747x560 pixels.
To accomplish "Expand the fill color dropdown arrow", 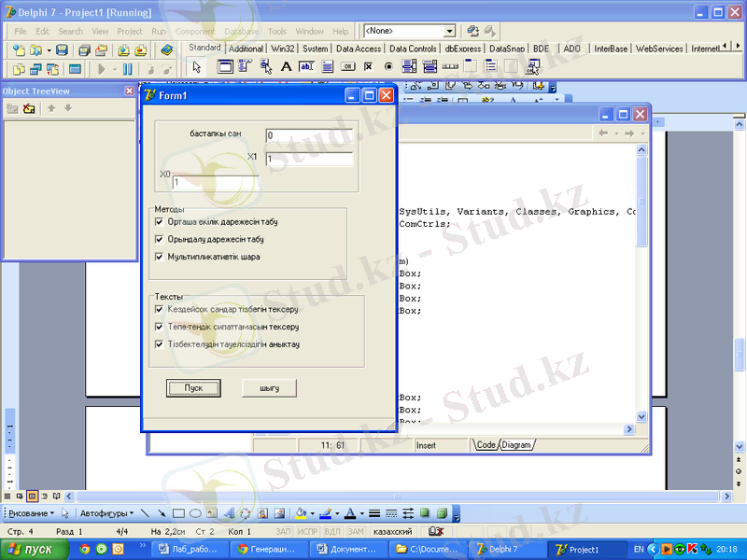I will (x=313, y=513).
